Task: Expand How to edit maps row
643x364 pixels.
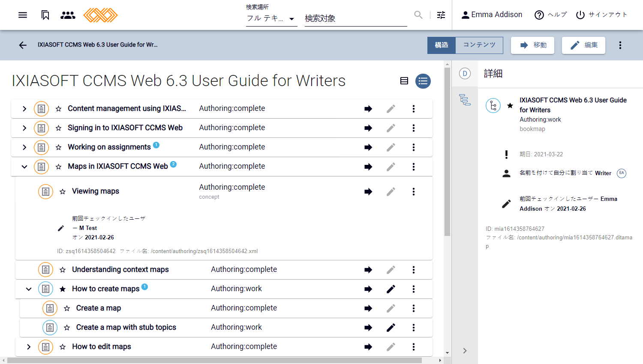Action: coord(29,347)
